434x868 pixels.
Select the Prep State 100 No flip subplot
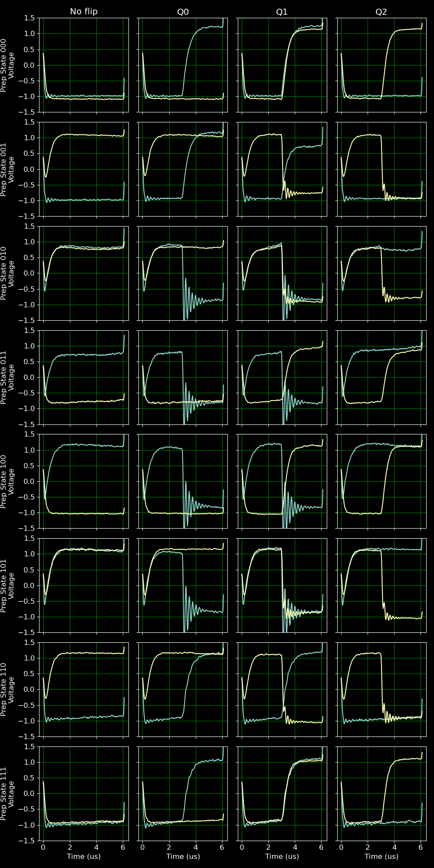coord(84,481)
